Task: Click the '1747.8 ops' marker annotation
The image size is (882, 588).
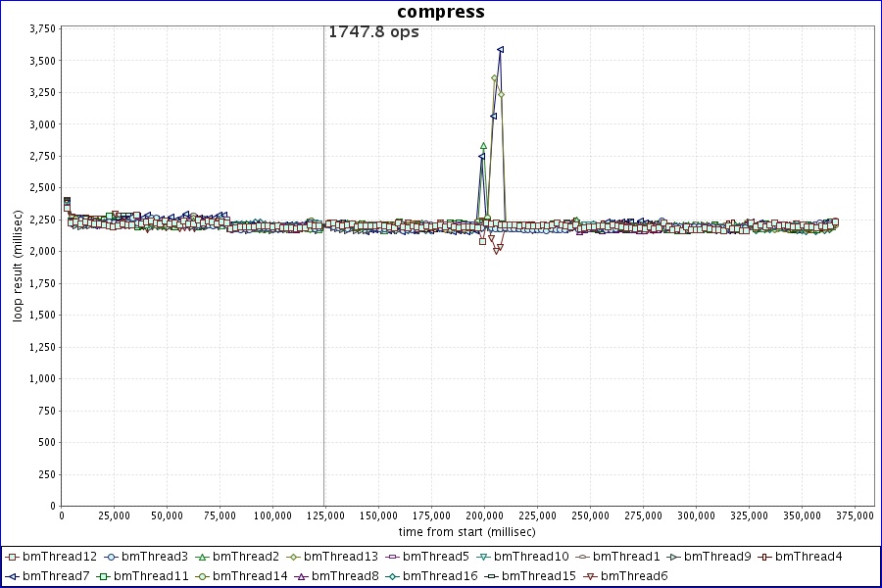Action: click(373, 32)
